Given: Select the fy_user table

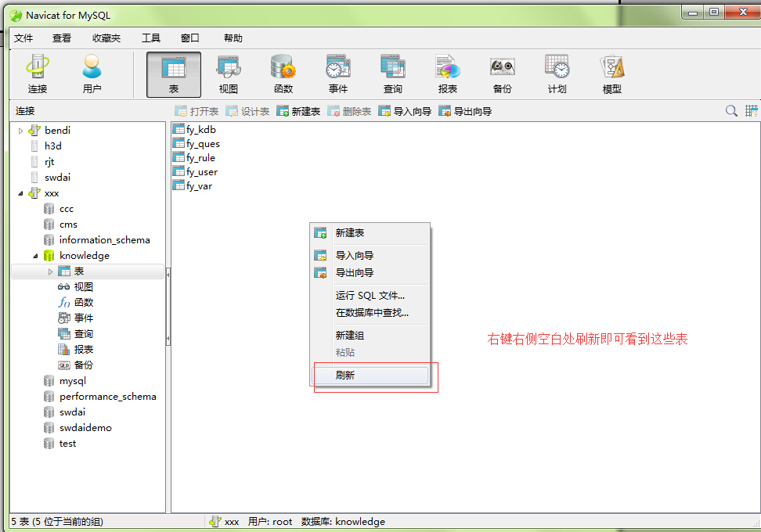Looking at the screenshot, I should coord(196,171).
